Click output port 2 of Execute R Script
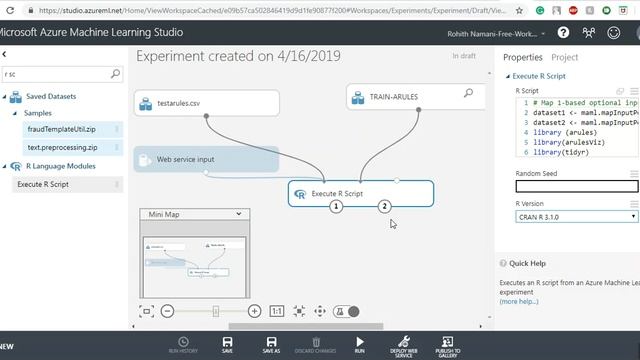Viewport: 640px width, 360px height. [x=384, y=207]
